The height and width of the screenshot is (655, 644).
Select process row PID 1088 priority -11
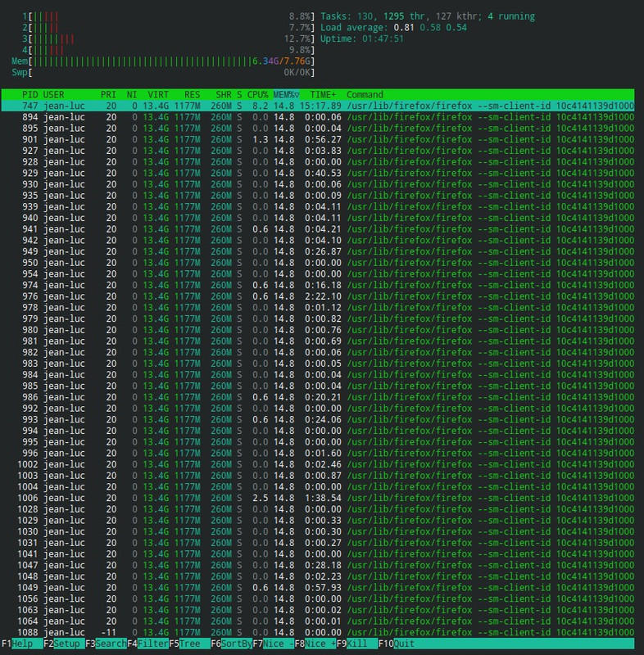[x=318, y=632]
